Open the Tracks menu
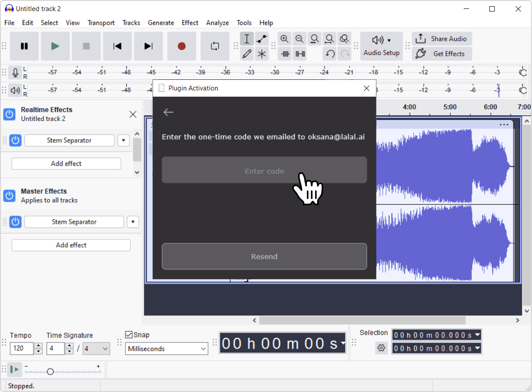Viewport: 532px width, 392px height. (131, 23)
